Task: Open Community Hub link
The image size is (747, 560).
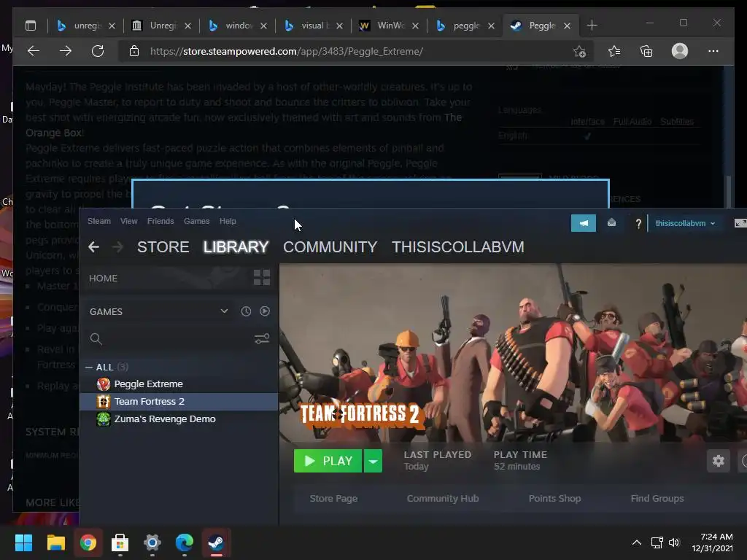Action: click(443, 498)
